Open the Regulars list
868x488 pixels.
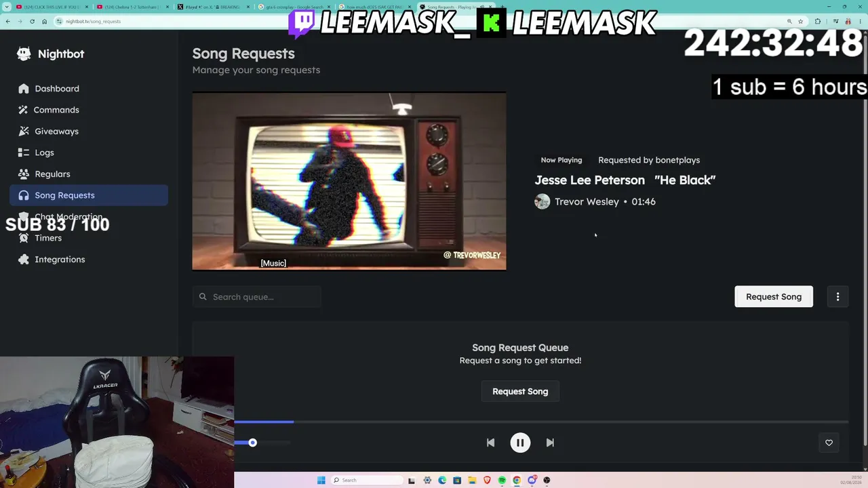[x=89, y=174]
